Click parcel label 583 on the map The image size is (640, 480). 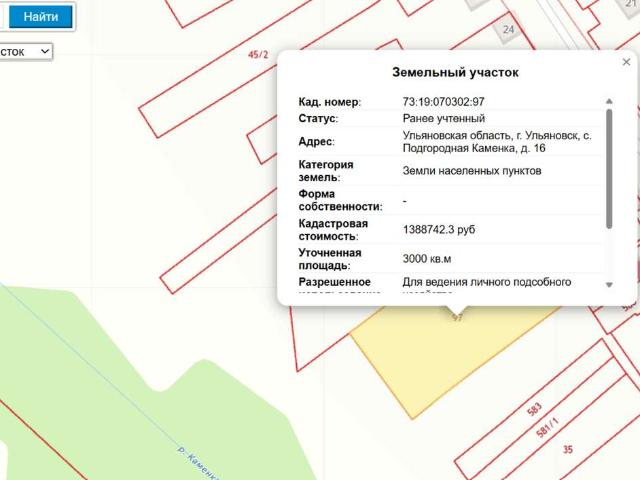click(534, 409)
